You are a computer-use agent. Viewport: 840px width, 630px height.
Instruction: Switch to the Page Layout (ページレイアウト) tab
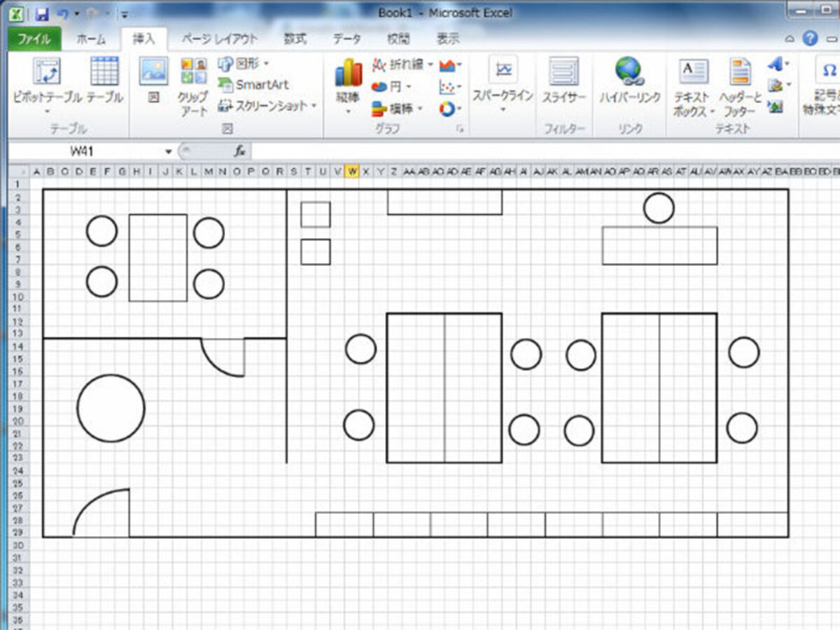coord(219,38)
